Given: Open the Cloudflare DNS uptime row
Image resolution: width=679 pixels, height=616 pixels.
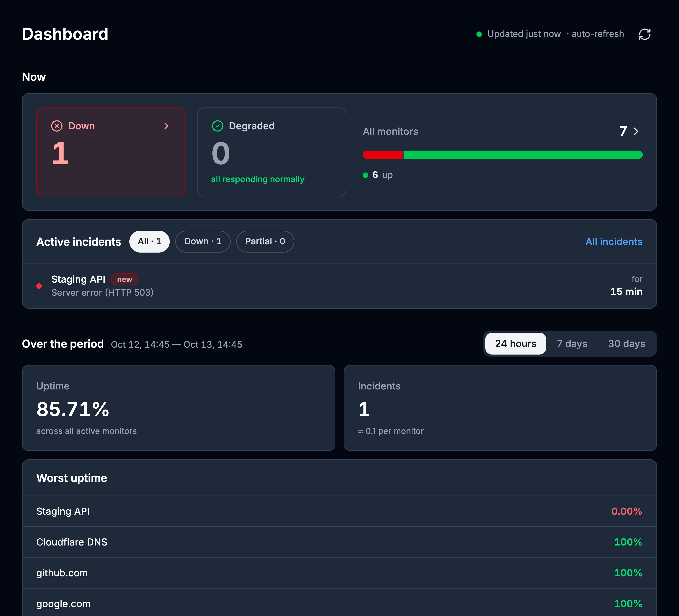Looking at the screenshot, I should [339, 542].
